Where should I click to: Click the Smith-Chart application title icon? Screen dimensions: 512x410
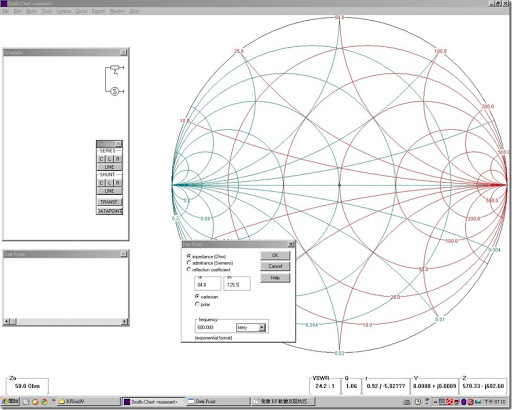4,3
